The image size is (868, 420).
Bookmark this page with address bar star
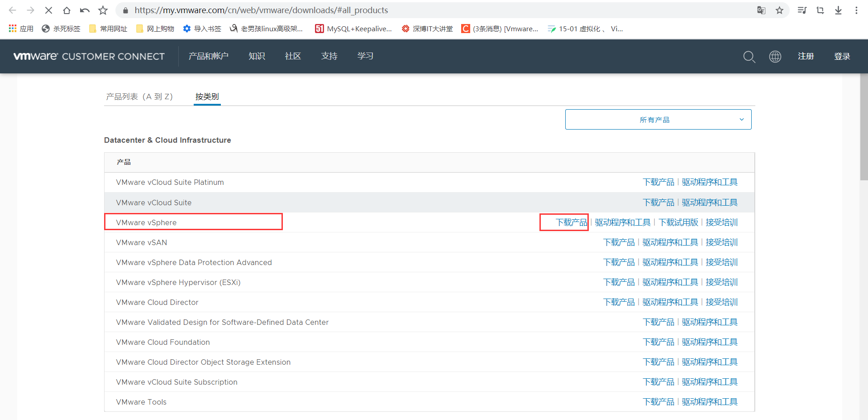(779, 10)
